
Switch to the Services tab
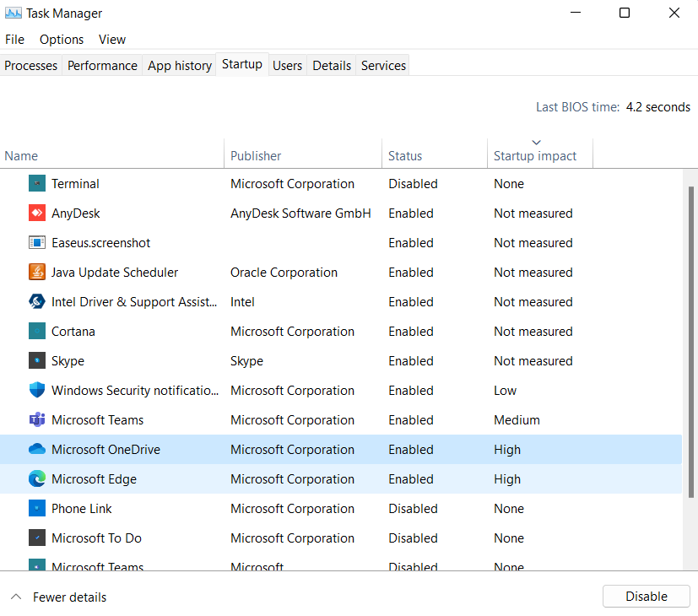(x=381, y=65)
